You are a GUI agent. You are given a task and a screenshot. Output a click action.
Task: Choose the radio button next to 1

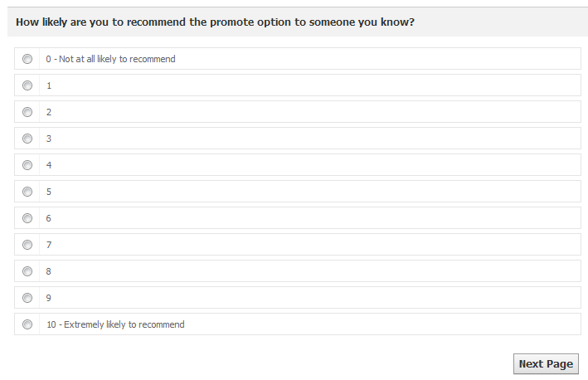[x=27, y=85]
